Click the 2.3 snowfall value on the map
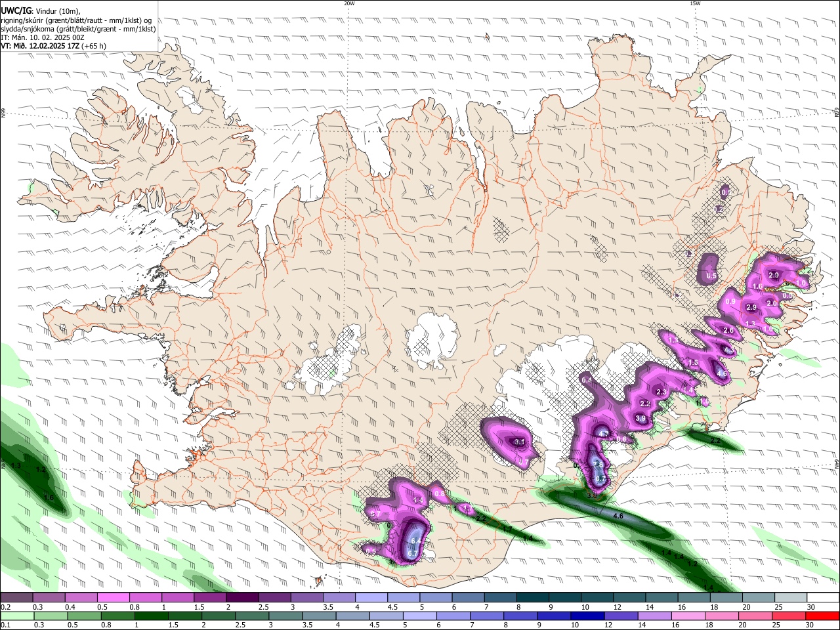The width and height of the screenshot is (840, 630). pos(661,392)
